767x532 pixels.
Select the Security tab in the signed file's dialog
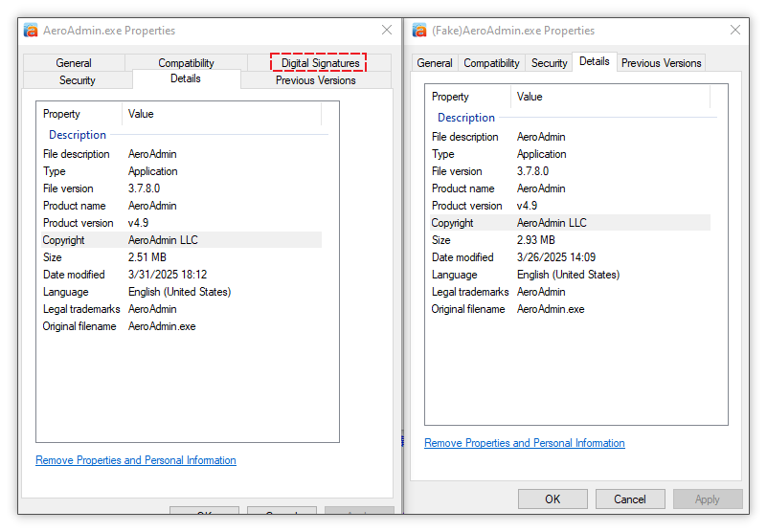coord(78,80)
